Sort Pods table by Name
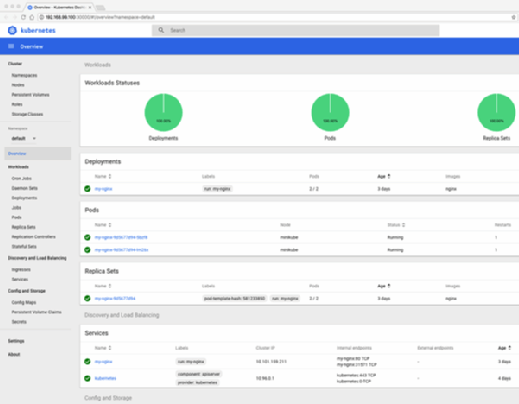The height and width of the screenshot is (404, 519). (x=110, y=225)
